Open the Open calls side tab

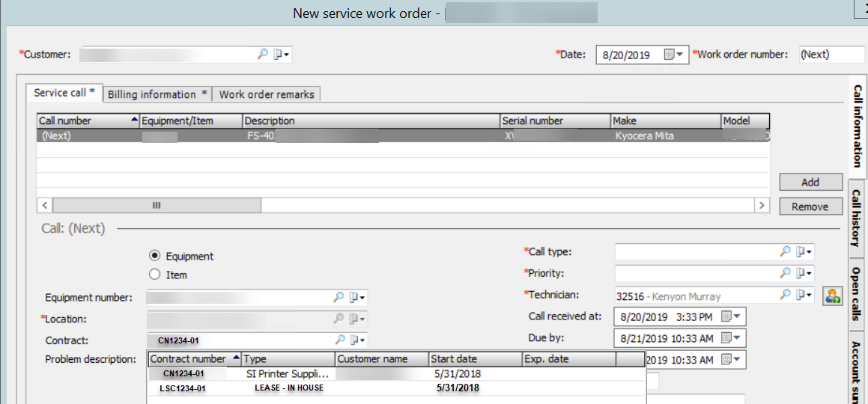coord(858,295)
